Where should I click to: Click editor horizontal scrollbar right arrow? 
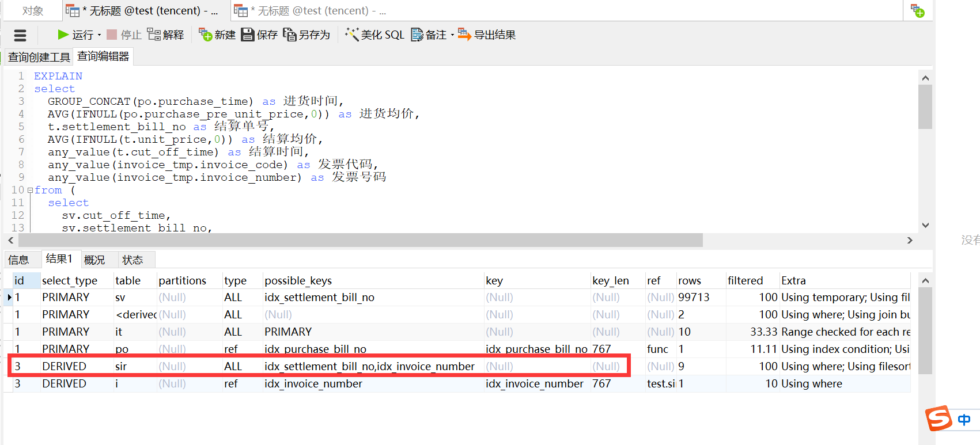pyautogui.click(x=910, y=240)
